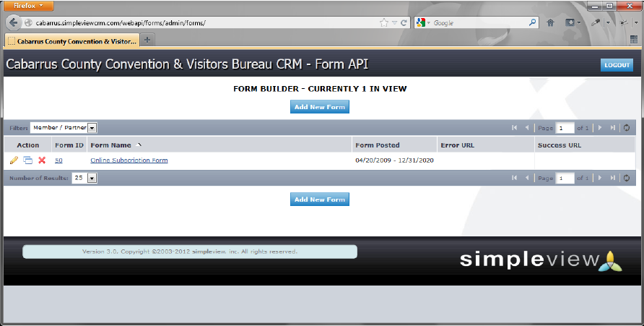Jump to last page in top pager
This screenshot has width=644, height=326.
(x=612, y=128)
